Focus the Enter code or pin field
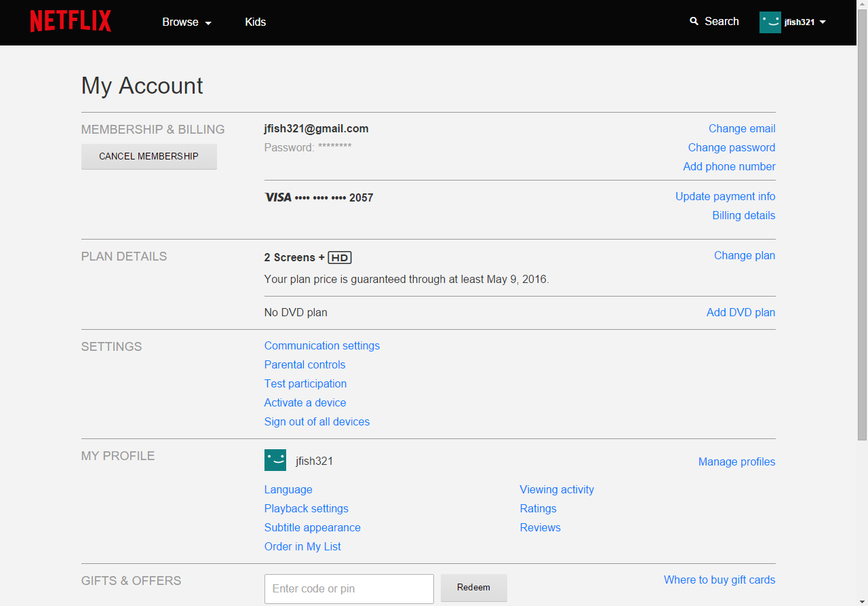 (349, 589)
